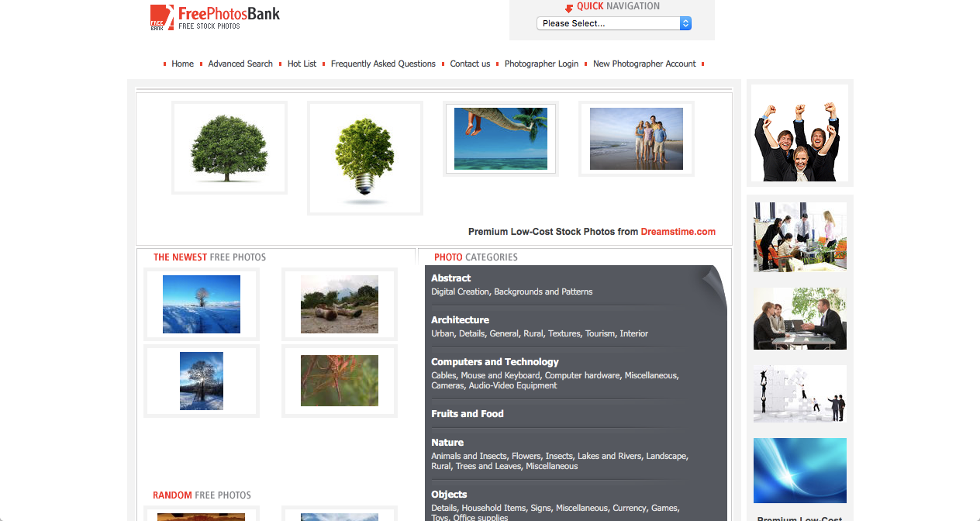Select Digital Creation subcategory
Image resolution: width=980 pixels, height=521 pixels.
(460, 292)
